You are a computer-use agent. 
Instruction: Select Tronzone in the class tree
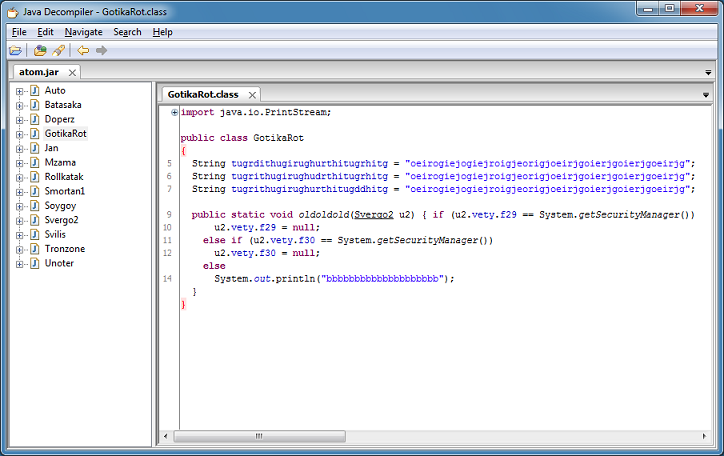(65, 249)
